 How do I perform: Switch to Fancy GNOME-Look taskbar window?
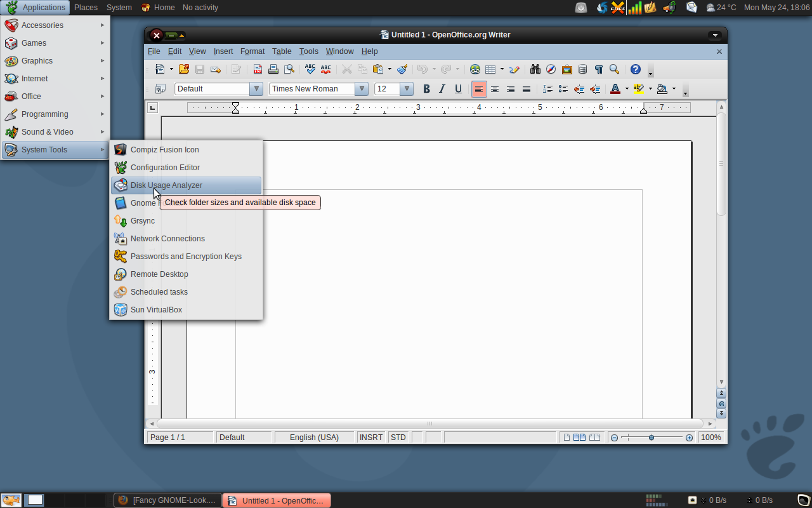(x=168, y=500)
